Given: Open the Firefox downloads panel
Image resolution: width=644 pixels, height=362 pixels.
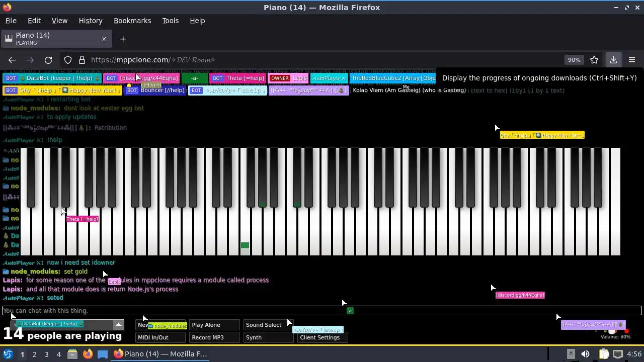Looking at the screenshot, I should [x=613, y=60].
